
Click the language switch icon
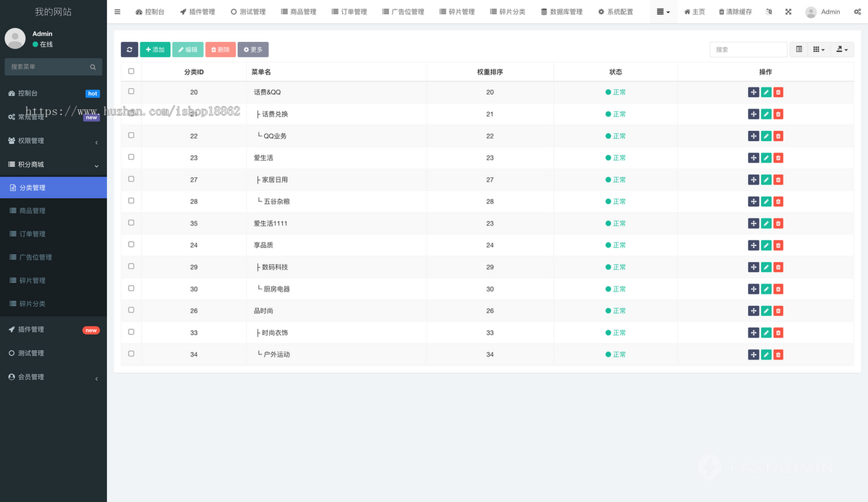(769, 12)
